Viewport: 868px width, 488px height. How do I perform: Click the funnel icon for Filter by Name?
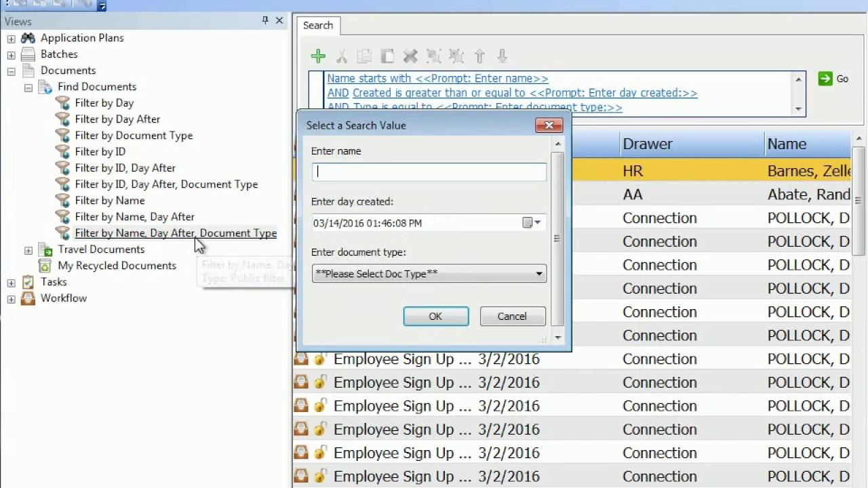(62, 201)
